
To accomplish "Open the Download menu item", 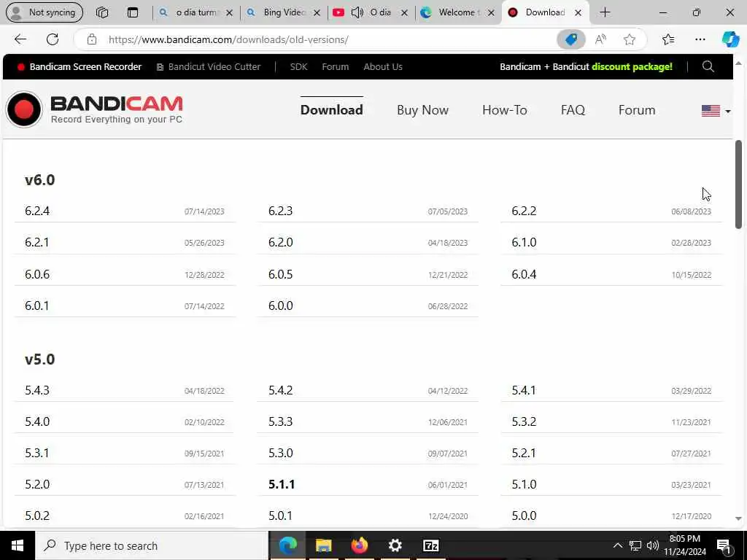I will [x=332, y=110].
